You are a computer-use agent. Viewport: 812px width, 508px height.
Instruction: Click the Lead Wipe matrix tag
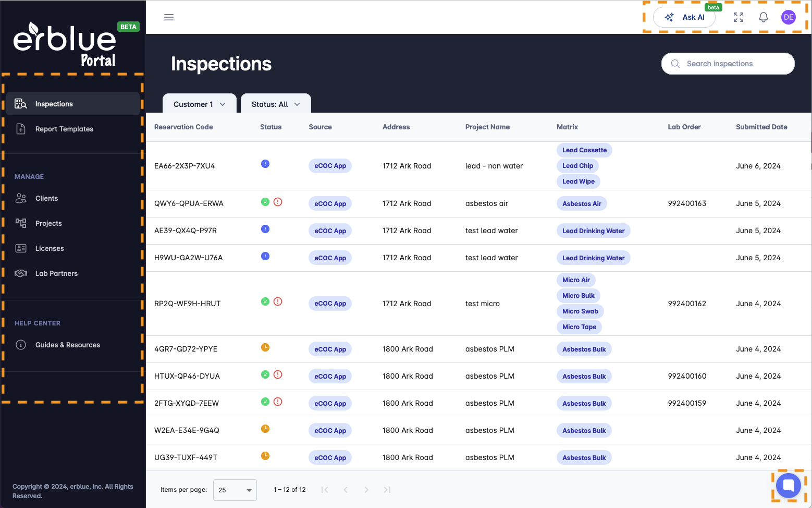tap(579, 182)
